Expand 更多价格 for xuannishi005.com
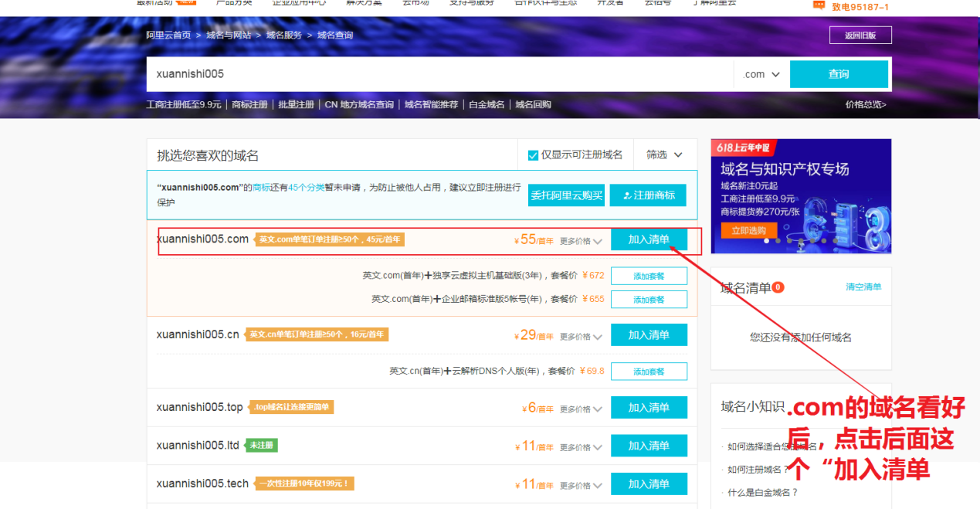Image resolution: width=980 pixels, height=509 pixels. pyautogui.click(x=581, y=241)
